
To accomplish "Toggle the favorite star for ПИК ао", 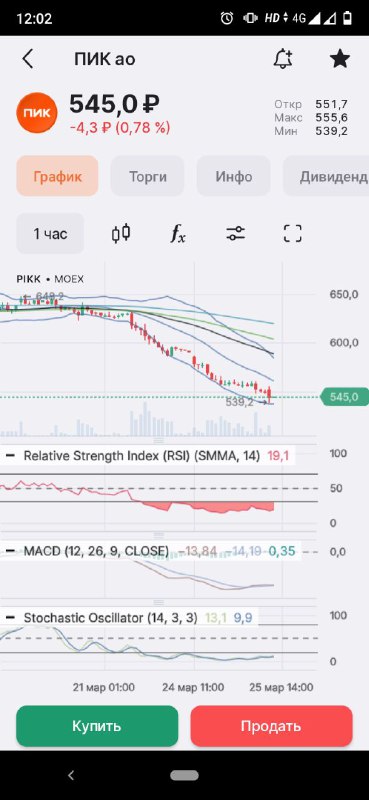I will click(x=339, y=59).
